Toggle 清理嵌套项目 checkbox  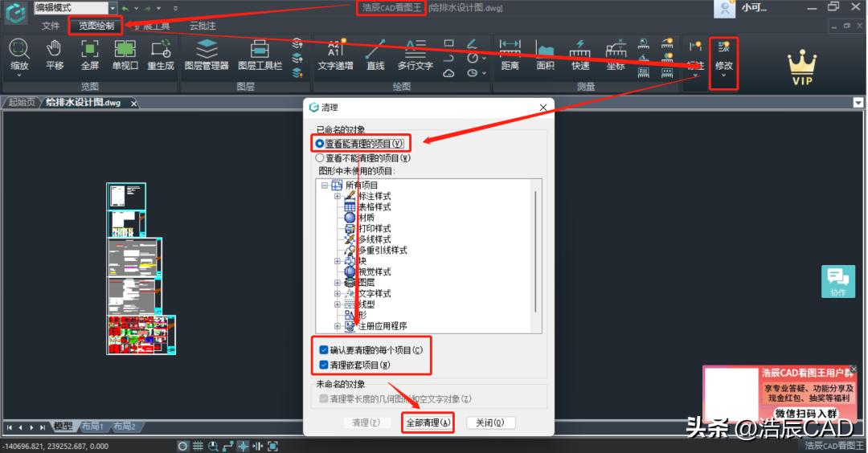point(324,365)
